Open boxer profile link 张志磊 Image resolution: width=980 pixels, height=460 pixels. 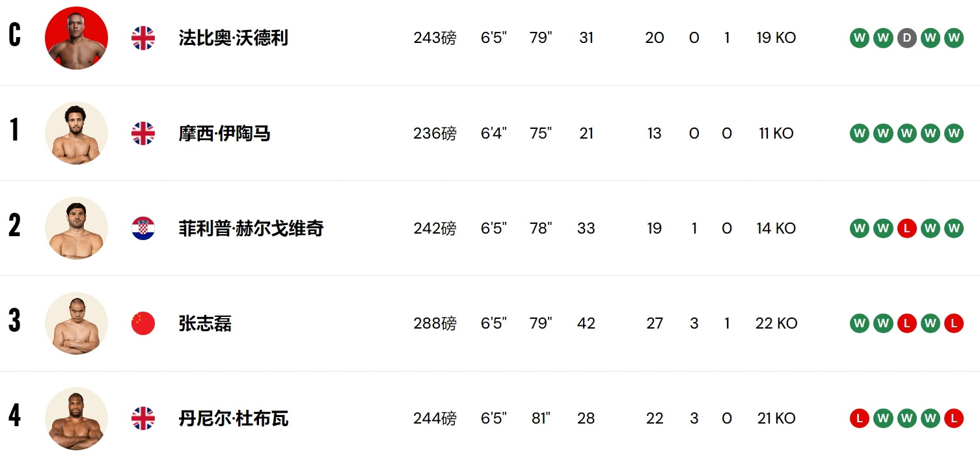coord(205,323)
